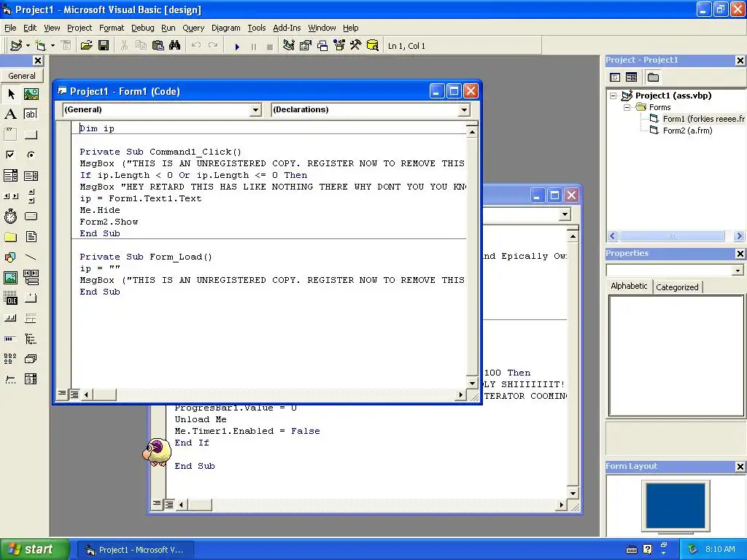The image size is (747, 560).
Task: Start the program with the Run arrow
Action: tap(237, 46)
